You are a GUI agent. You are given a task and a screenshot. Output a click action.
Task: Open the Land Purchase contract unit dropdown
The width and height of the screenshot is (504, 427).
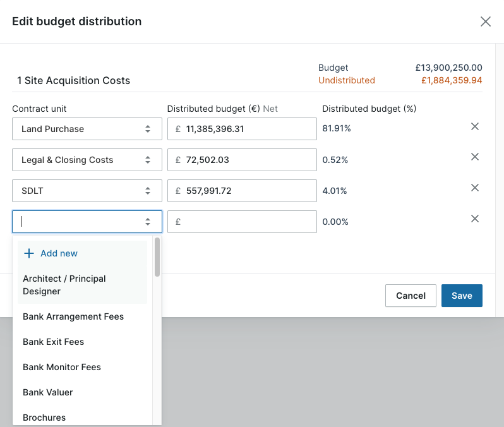coord(87,129)
